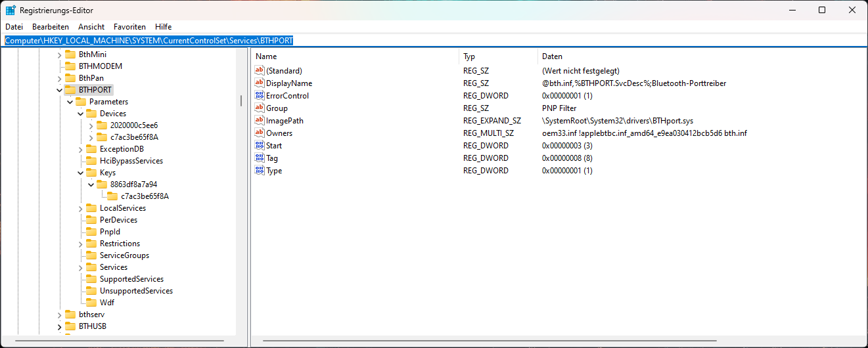Collapse the BTHPORT tree node

tap(59, 90)
